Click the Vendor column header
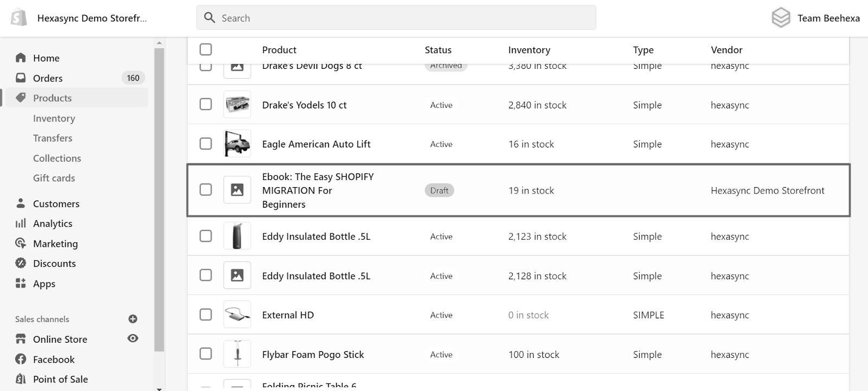The image size is (868, 391). coord(727,50)
